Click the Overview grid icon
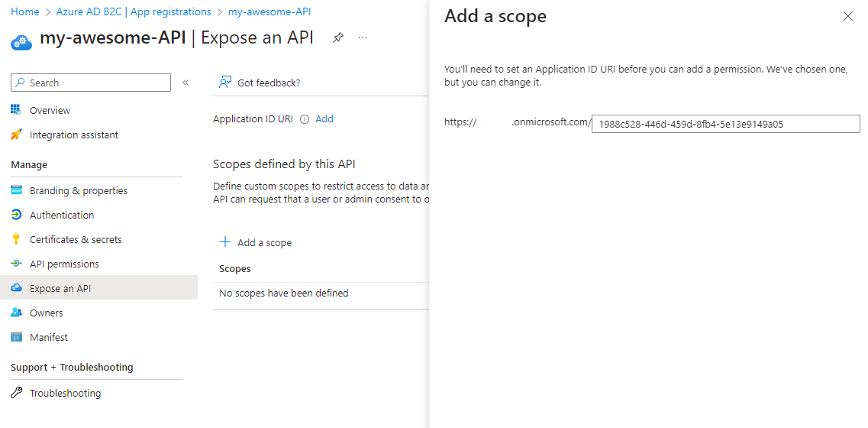Screen dimensions: 868x428 (x=16, y=110)
